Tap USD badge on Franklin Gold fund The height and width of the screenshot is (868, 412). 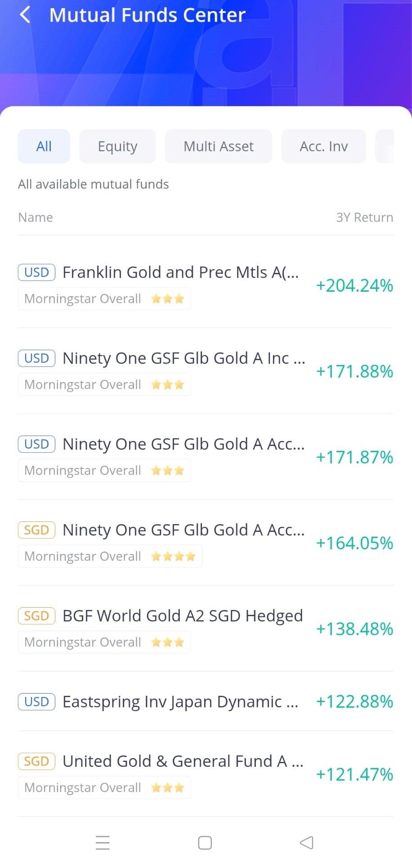click(36, 272)
